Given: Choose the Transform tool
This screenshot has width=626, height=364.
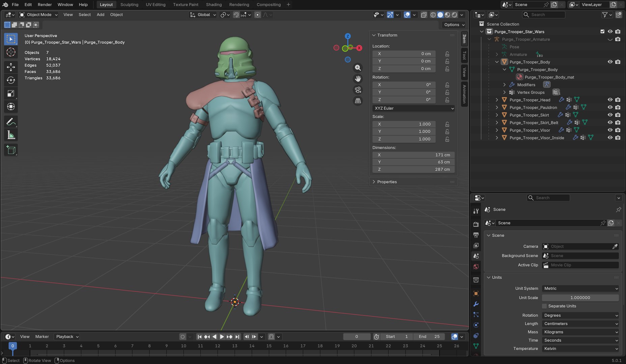Looking at the screenshot, I should (x=11, y=107).
